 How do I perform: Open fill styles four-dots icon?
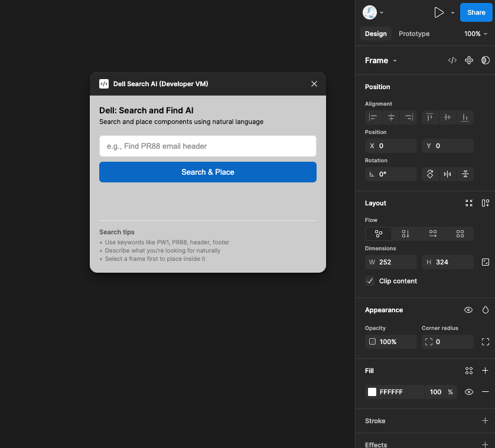pyautogui.click(x=469, y=371)
